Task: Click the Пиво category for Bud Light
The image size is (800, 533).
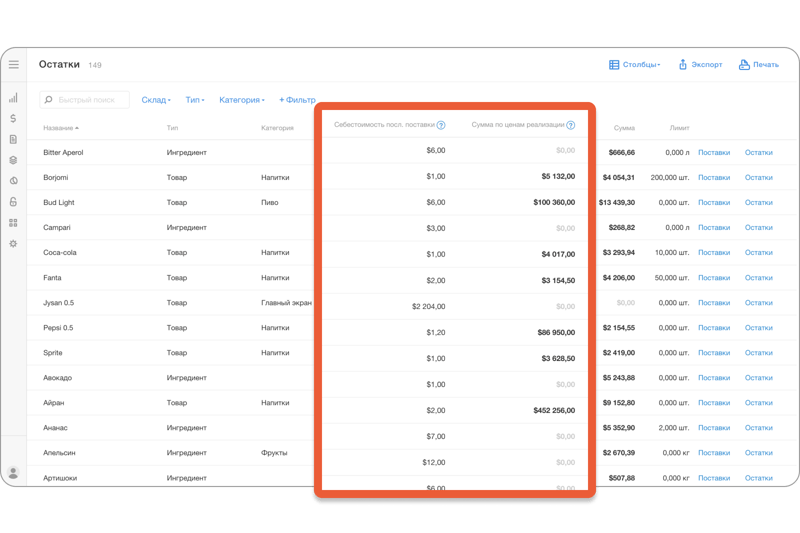Action: 270,202
